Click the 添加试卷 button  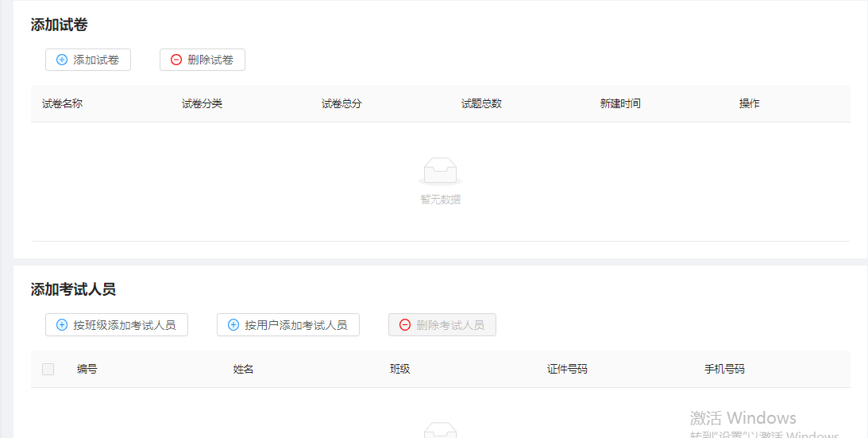coord(88,60)
